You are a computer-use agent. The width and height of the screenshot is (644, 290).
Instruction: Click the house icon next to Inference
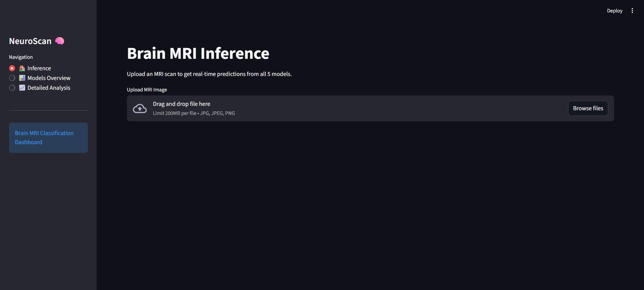coord(22,68)
